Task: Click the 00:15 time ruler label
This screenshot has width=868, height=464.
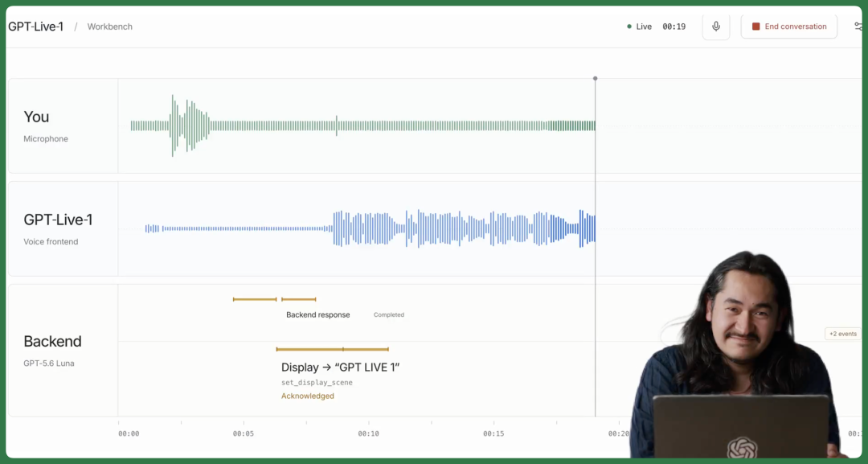Action: [x=493, y=434]
